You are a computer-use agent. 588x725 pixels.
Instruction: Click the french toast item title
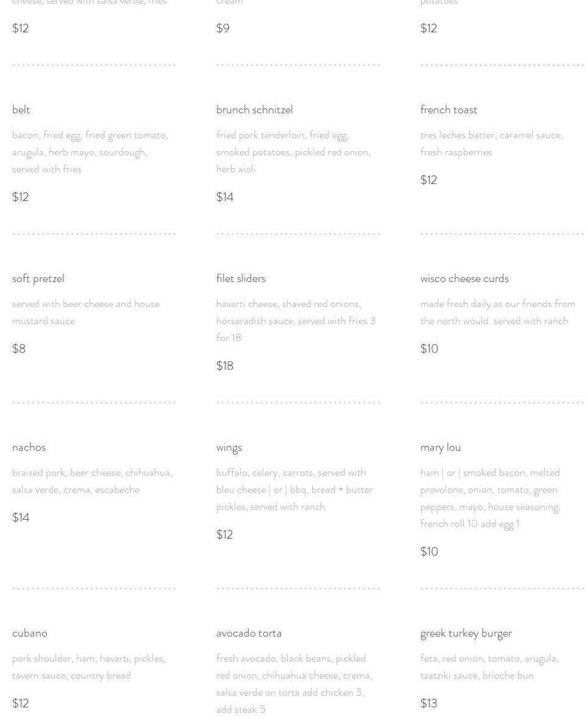448,110
